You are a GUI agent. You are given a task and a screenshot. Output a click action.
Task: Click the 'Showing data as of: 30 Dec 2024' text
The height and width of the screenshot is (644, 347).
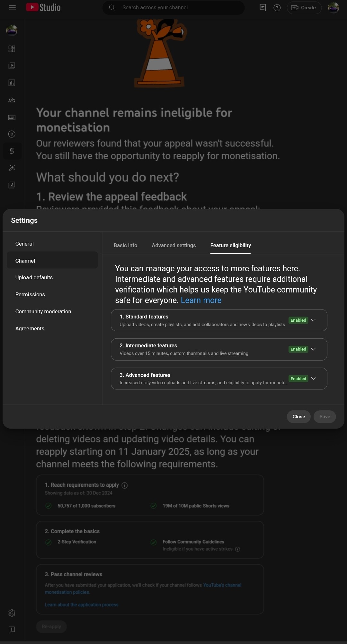79,493
